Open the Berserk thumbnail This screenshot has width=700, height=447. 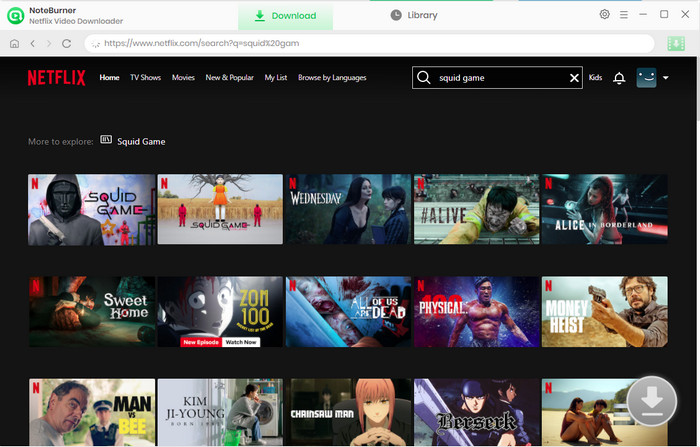tap(476, 412)
